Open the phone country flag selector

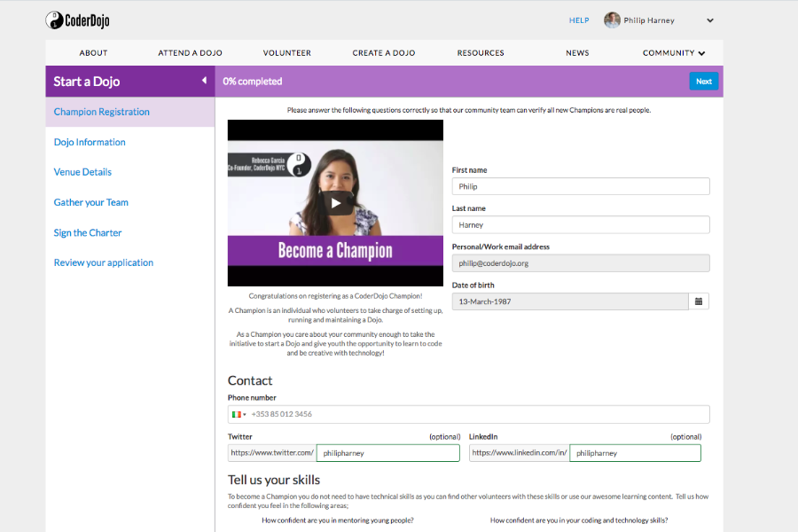click(x=239, y=414)
